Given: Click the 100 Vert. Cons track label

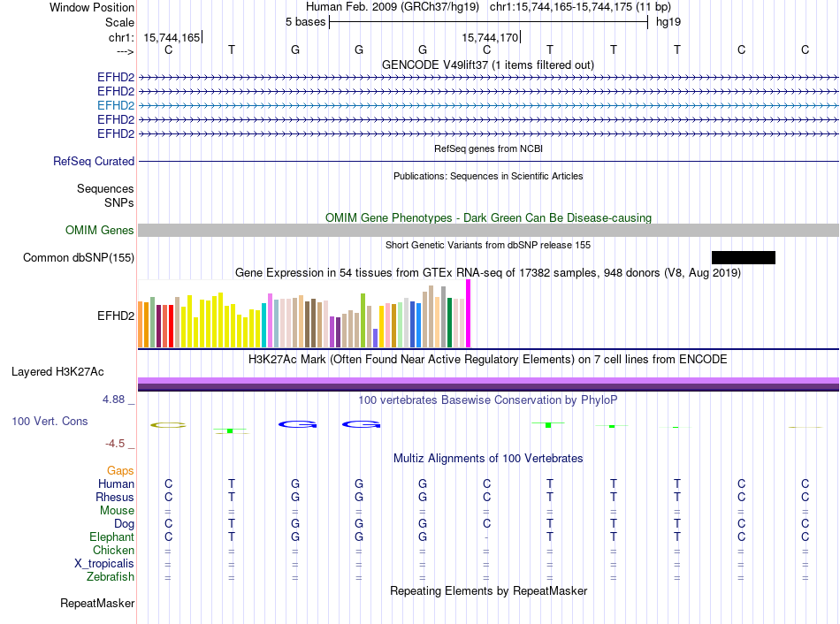Looking at the screenshot, I should click(x=50, y=421).
